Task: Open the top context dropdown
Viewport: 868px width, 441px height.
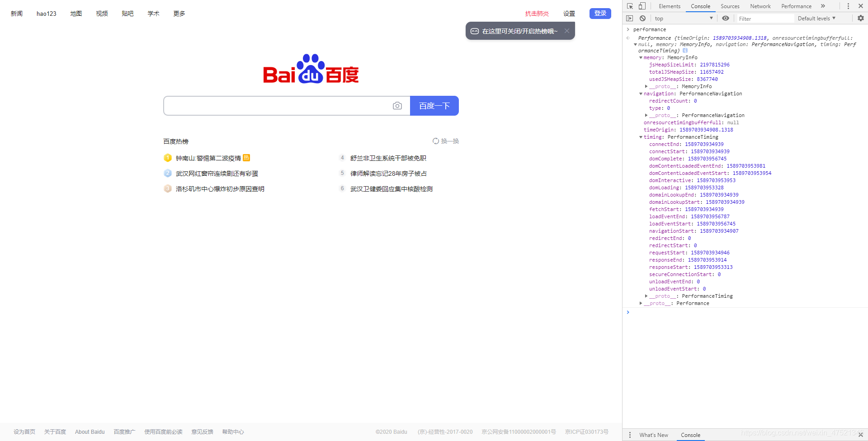Action: point(684,19)
